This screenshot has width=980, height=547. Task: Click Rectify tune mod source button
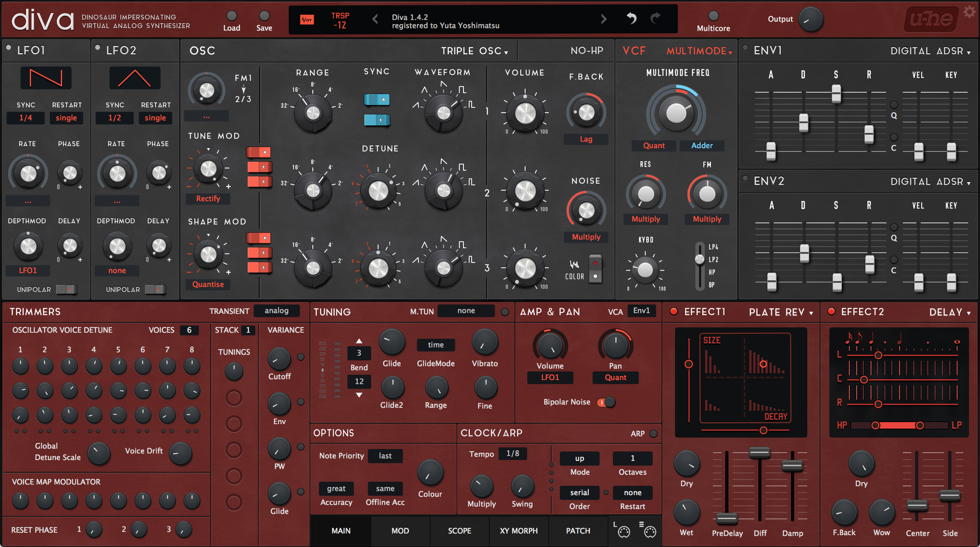(x=208, y=199)
